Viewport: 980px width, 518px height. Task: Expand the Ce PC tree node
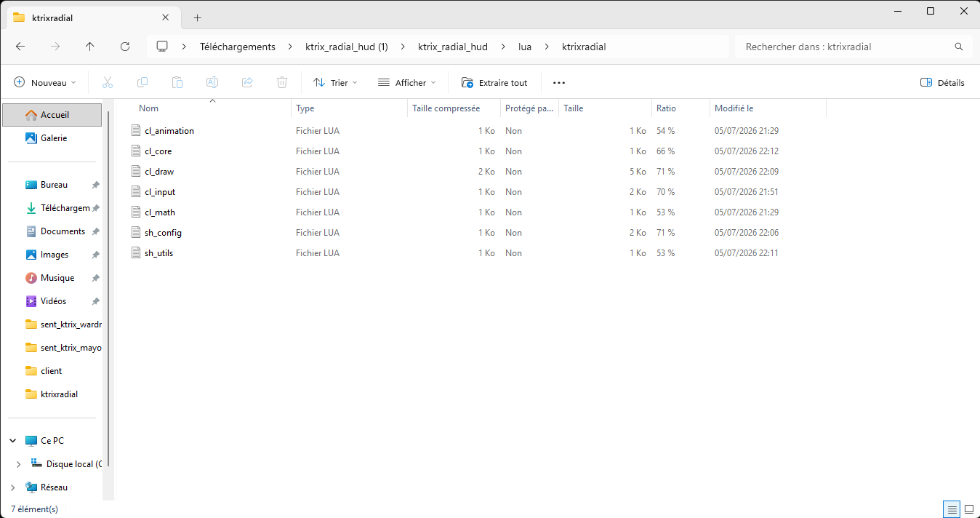[14, 441]
